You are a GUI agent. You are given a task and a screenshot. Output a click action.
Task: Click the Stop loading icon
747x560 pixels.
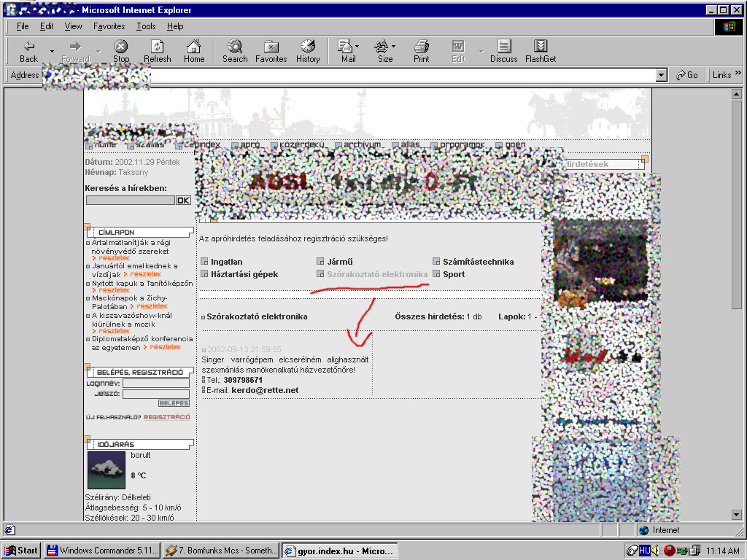point(121,50)
